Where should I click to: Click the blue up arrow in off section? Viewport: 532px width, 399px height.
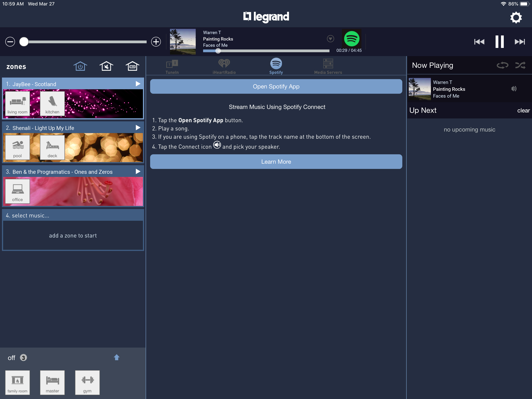click(117, 357)
